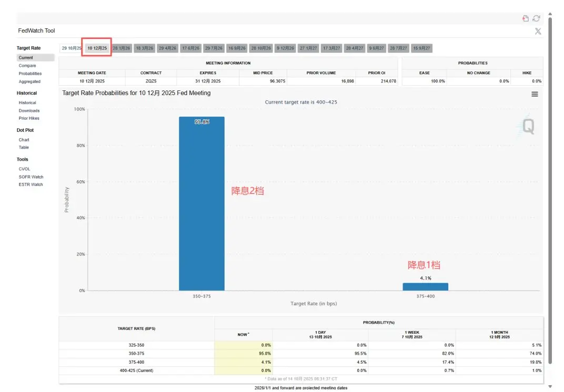This screenshot has height=392, width=564.
Task: Open the CVOL tool link
Action: (24, 169)
